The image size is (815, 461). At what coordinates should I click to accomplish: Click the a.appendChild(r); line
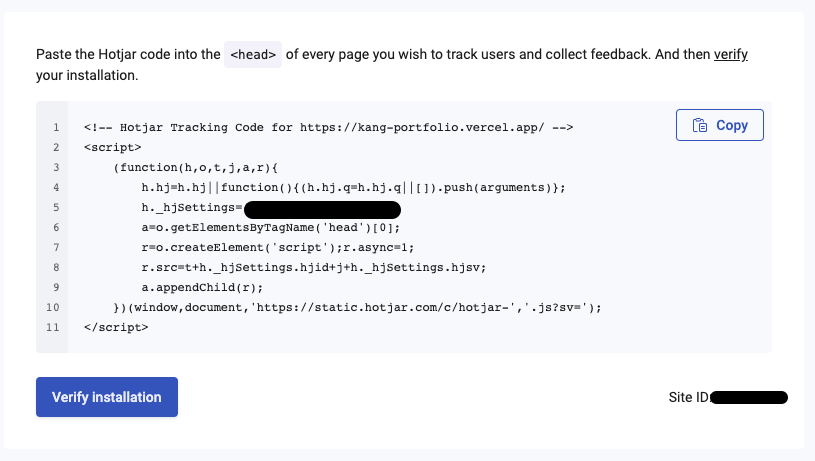(202, 287)
